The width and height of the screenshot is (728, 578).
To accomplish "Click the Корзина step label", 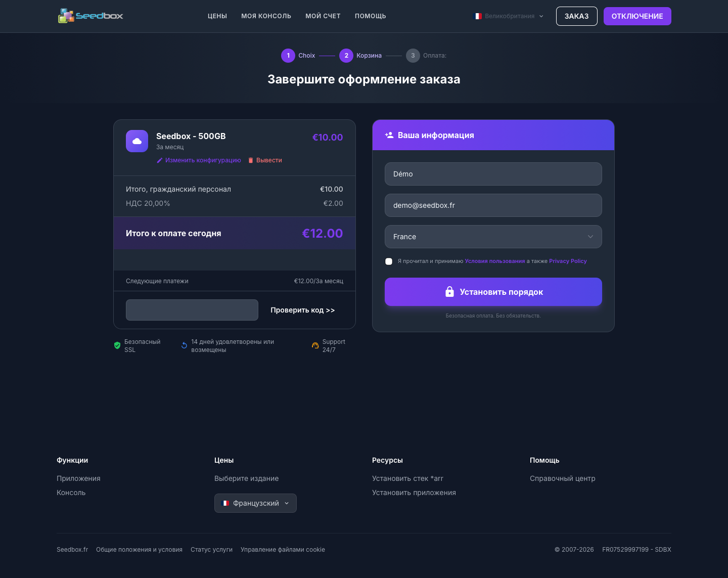I will pos(369,56).
